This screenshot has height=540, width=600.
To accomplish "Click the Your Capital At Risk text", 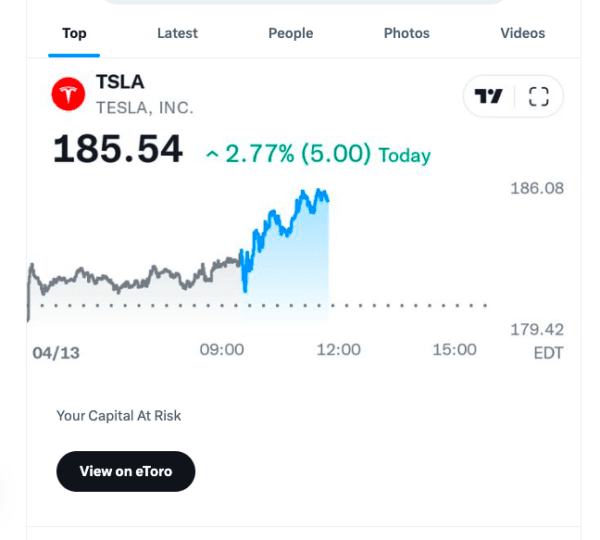I will point(119,415).
